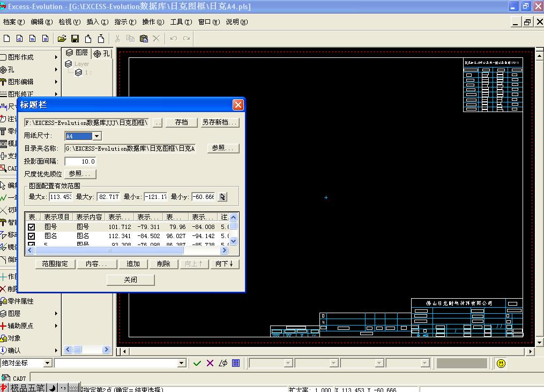Select the Layer root node icon
This screenshot has width=544, height=392.
click(x=69, y=64)
